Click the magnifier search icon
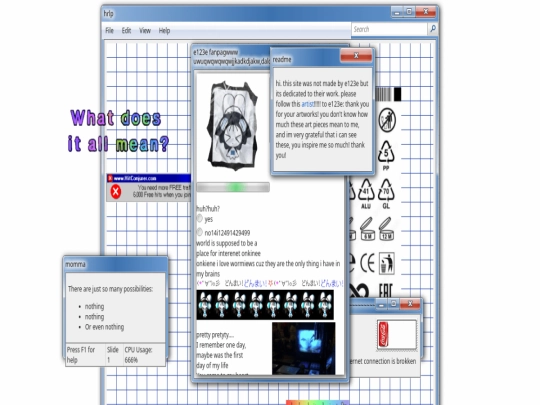 coord(433,29)
